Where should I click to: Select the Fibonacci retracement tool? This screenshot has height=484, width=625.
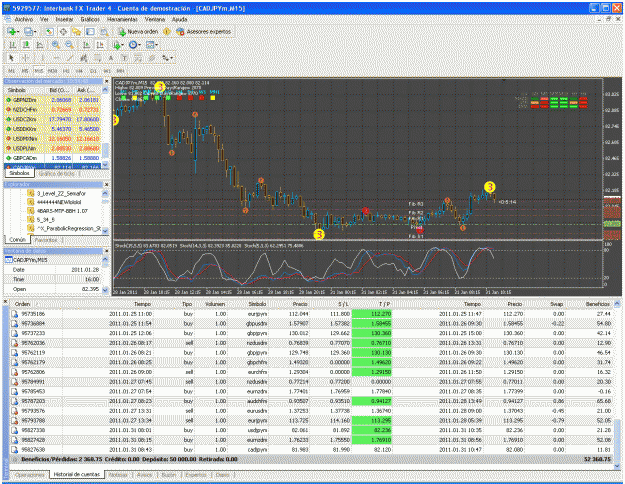click(x=97, y=58)
